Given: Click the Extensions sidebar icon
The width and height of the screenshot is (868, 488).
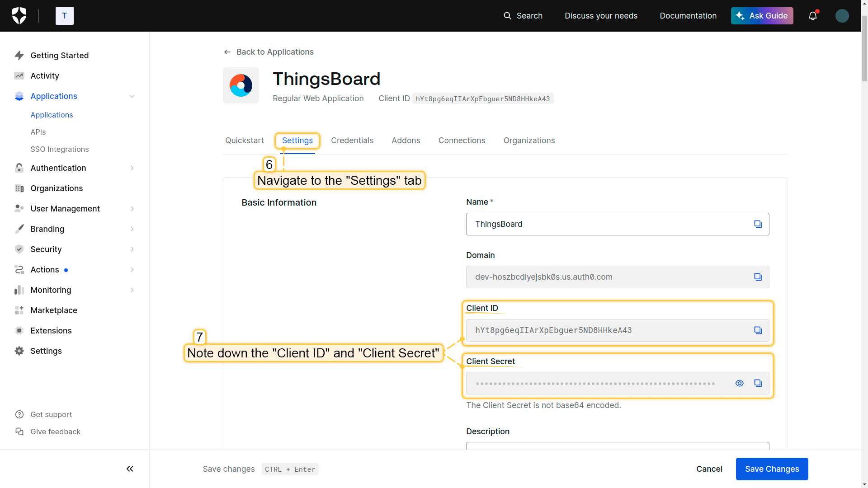Looking at the screenshot, I should coord(19,331).
